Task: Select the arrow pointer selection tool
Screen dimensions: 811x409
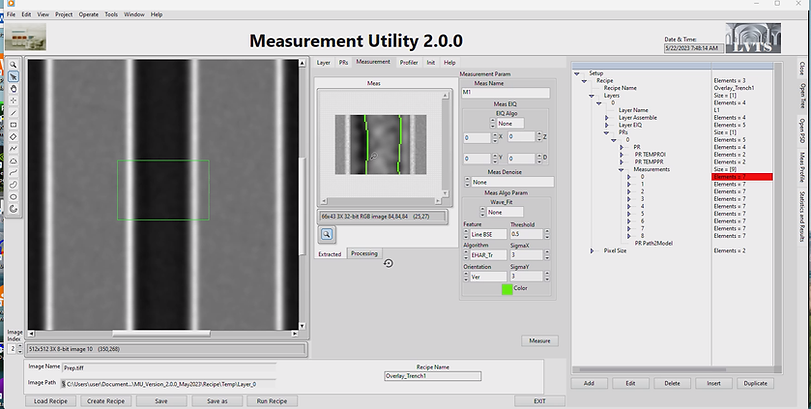Action: tap(13, 77)
